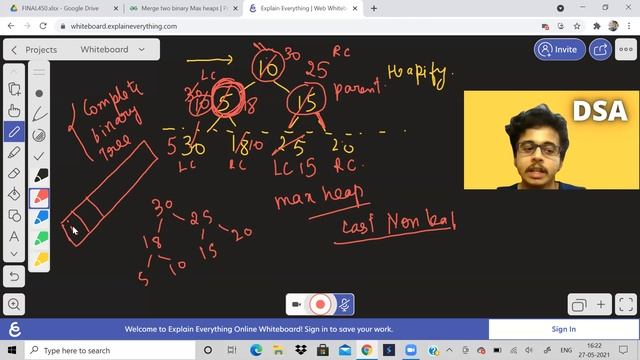Click the checkmark stroke option
Viewport: 640px width, 360px height.
click(x=39, y=156)
